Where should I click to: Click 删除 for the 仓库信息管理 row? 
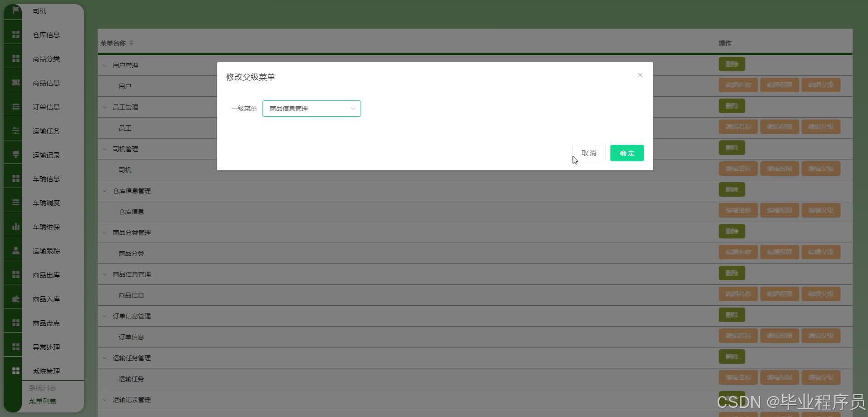pos(732,189)
